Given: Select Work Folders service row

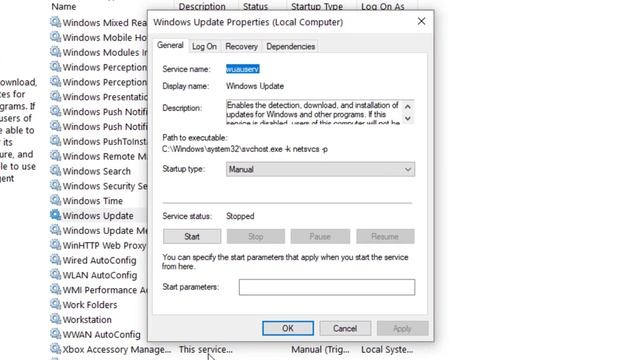Looking at the screenshot, I should coord(90,304).
